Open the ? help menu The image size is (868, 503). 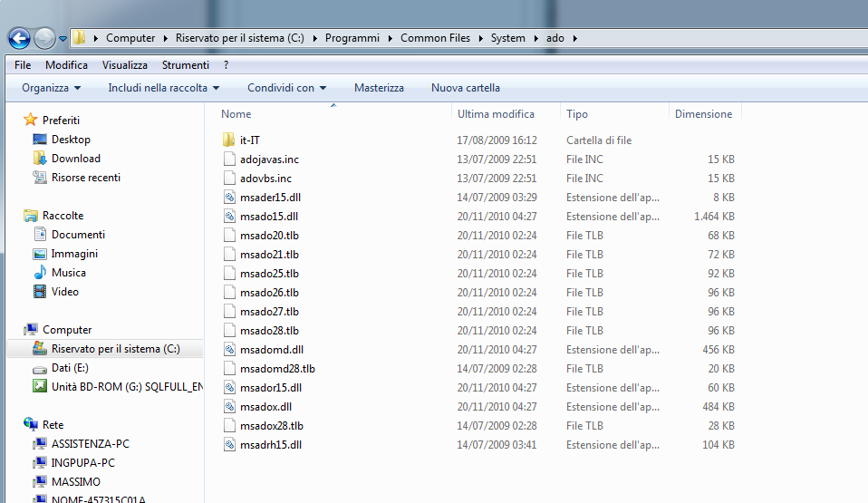pyautogui.click(x=226, y=65)
